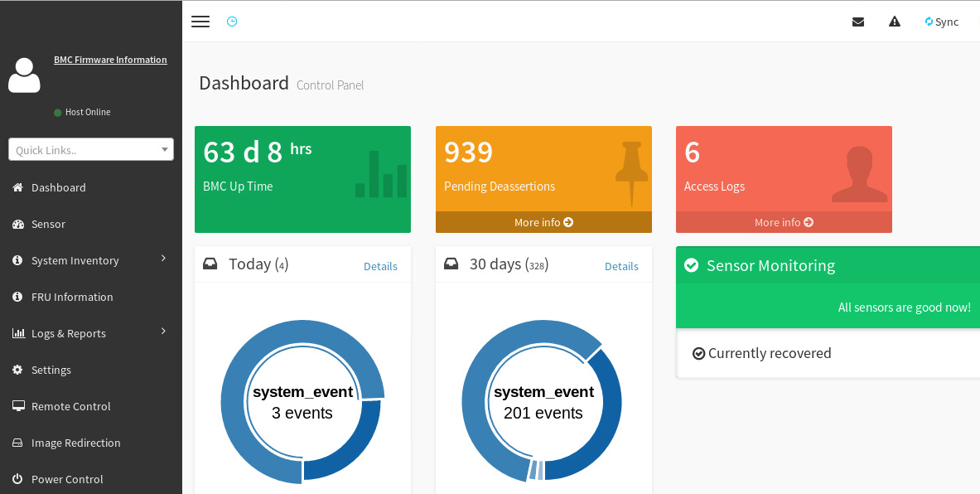Open BMC Firmware Information link
The width and height of the screenshot is (980, 494).
point(110,60)
